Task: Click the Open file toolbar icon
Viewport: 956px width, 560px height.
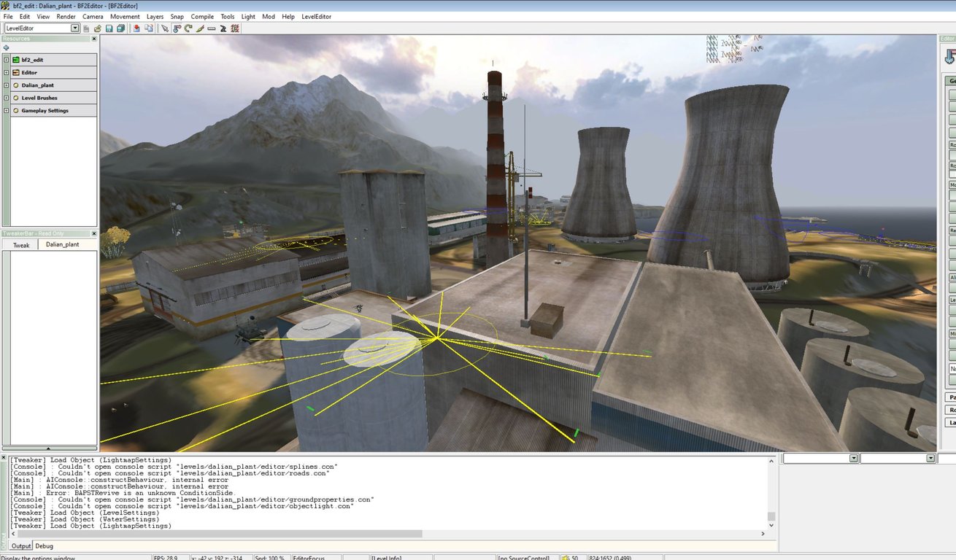Action: pyautogui.click(x=97, y=28)
